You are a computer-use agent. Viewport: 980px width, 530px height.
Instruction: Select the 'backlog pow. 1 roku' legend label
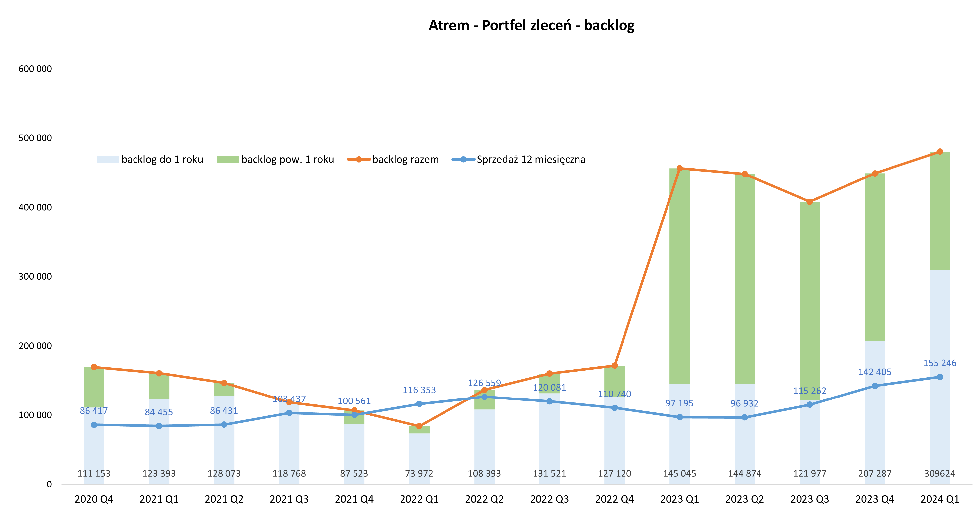point(288,159)
